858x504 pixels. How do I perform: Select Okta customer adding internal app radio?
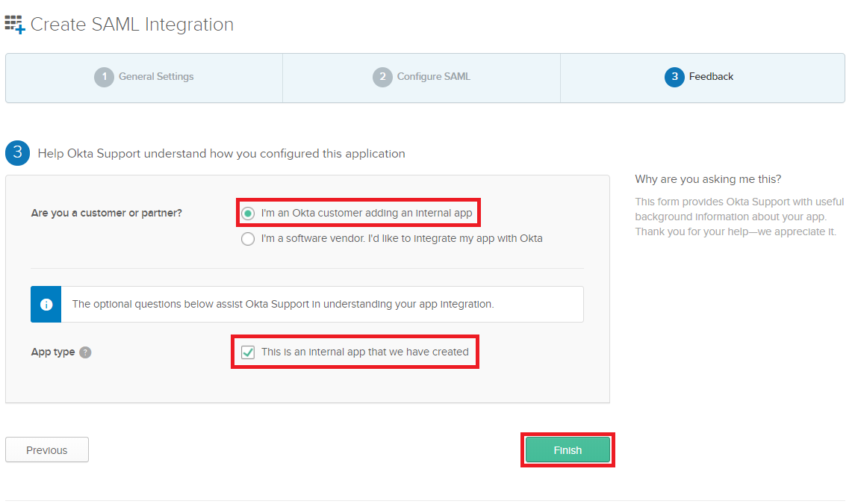pyautogui.click(x=248, y=214)
